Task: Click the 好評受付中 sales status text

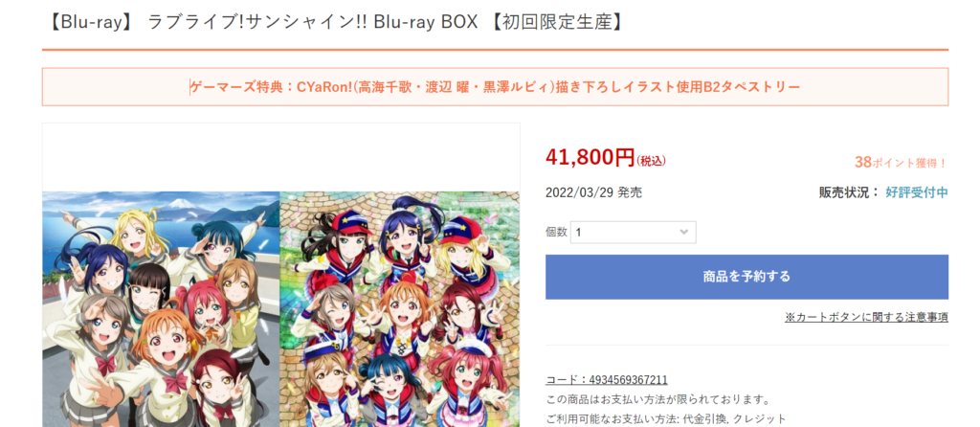Action: point(917,192)
